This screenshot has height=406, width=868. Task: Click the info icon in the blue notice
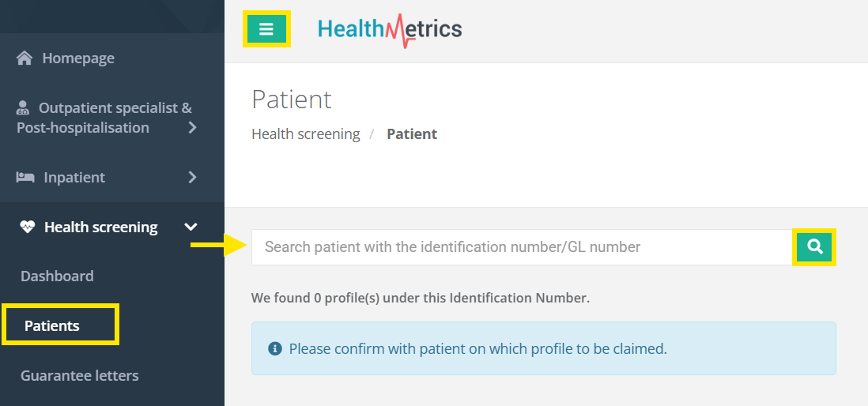(275, 348)
